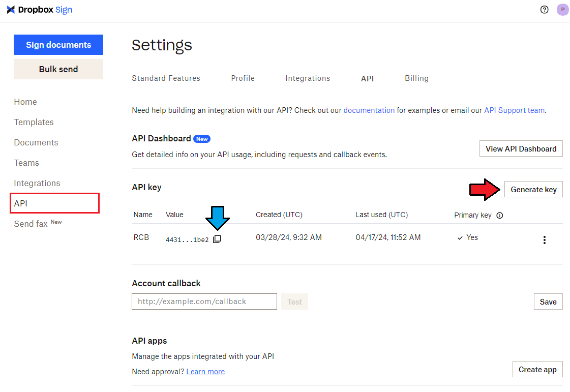This screenshot has height=392, width=570.
Task: Click the Bulk send button
Action: [58, 69]
